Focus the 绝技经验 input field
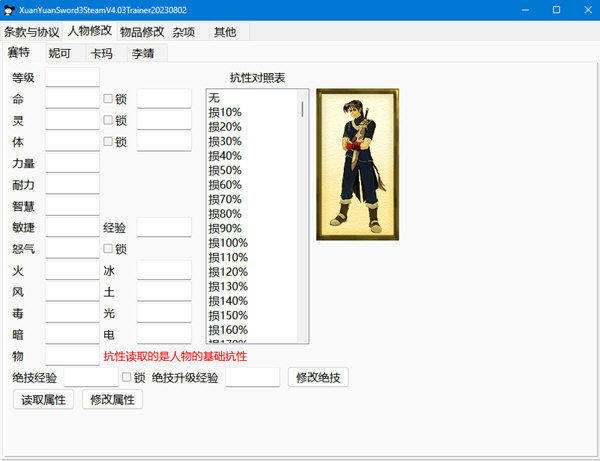The height and width of the screenshot is (461, 600). (91, 377)
